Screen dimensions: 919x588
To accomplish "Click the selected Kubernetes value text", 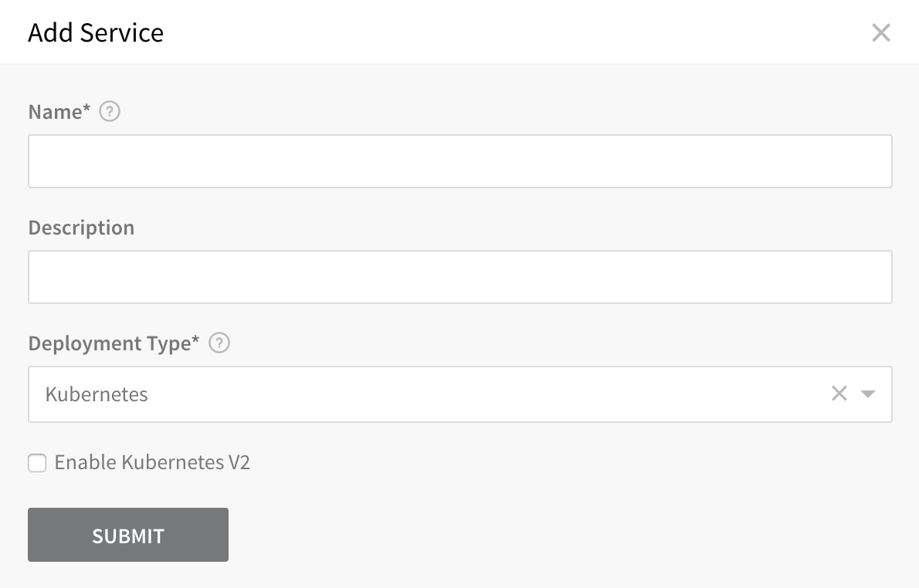I will tap(96, 394).
